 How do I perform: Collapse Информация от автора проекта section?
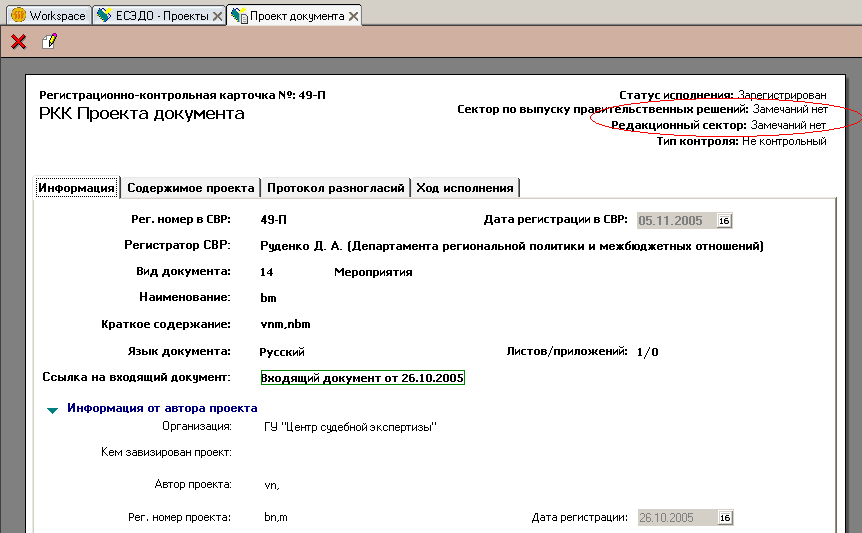pyautogui.click(x=52, y=410)
